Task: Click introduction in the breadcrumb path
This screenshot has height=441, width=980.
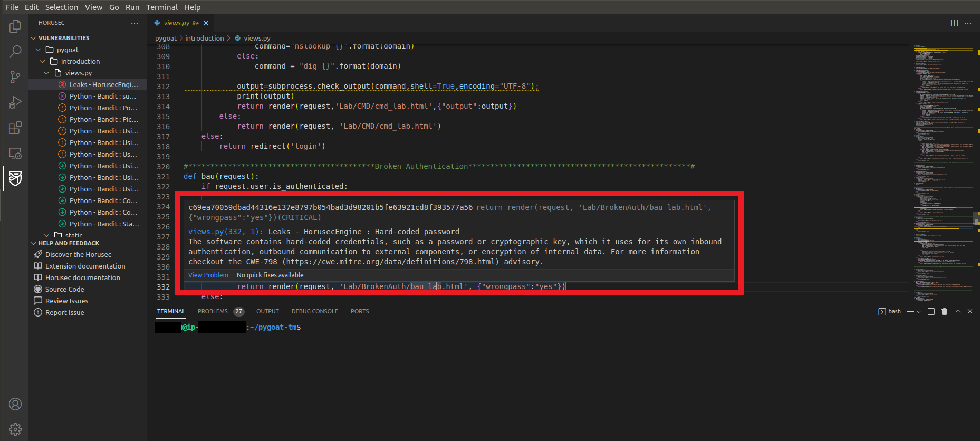Action: pos(204,38)
